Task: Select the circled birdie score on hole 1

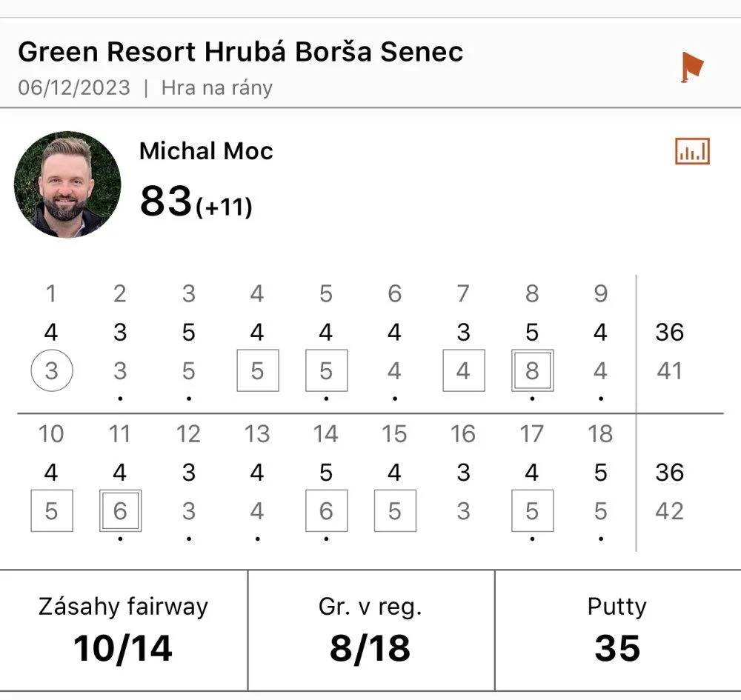Action: 52,370
